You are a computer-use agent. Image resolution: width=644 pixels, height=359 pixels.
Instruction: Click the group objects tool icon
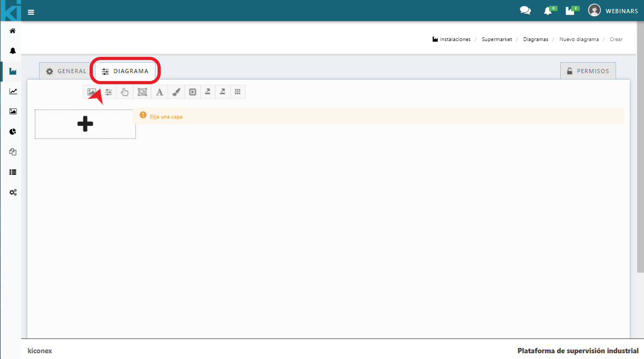142,92
